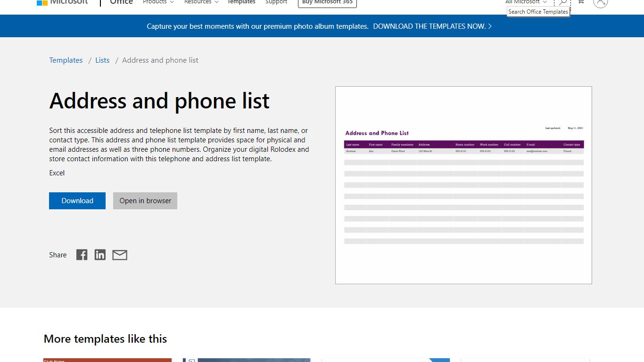Go to Templates breadcrumb link
644x362 pixels.
(66, 60)
